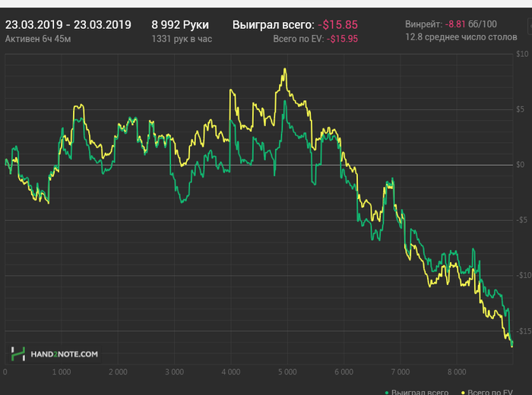Click the HAND2NOTE.COM watermark link
The height and width of the screenshot is (395, 532).
point(64,354)
